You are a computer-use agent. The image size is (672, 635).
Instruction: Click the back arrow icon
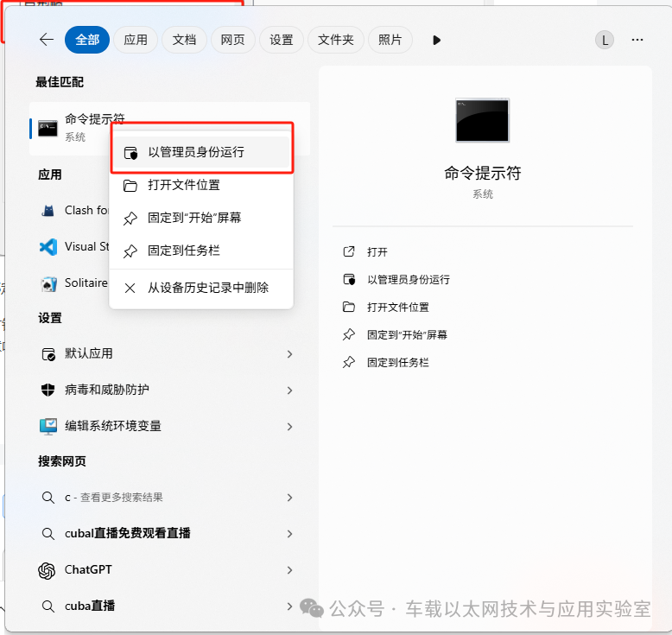[47, 40]
